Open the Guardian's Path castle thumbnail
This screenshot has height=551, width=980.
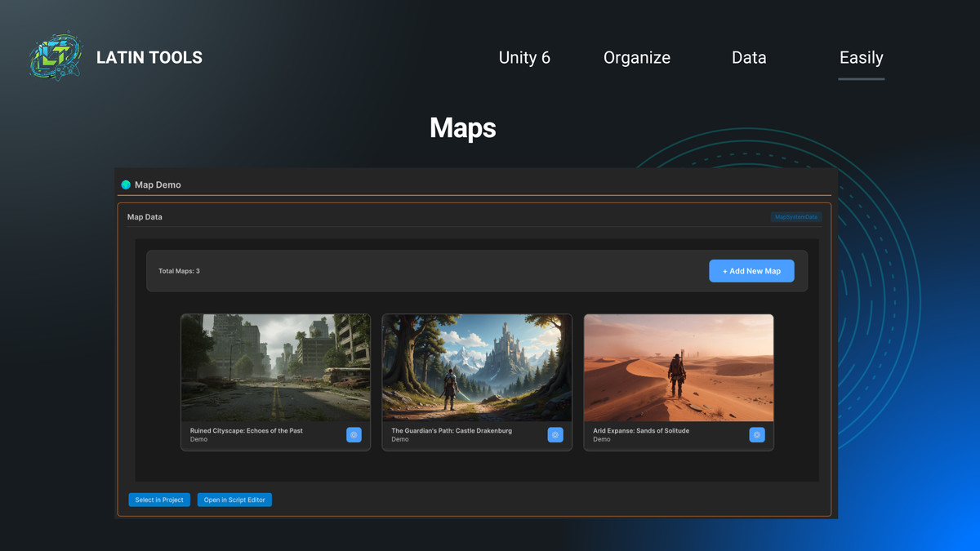point(476,367)
